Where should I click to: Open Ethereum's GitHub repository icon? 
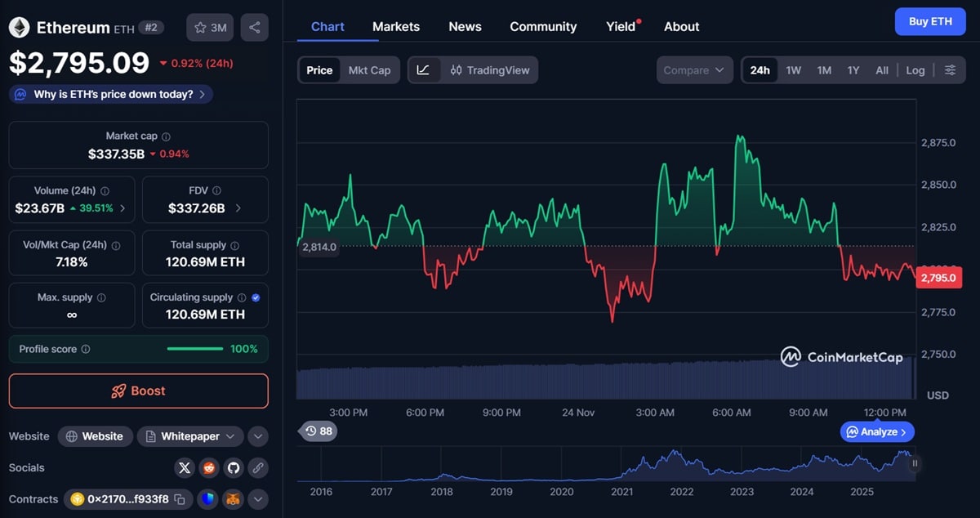click(233, 467)
